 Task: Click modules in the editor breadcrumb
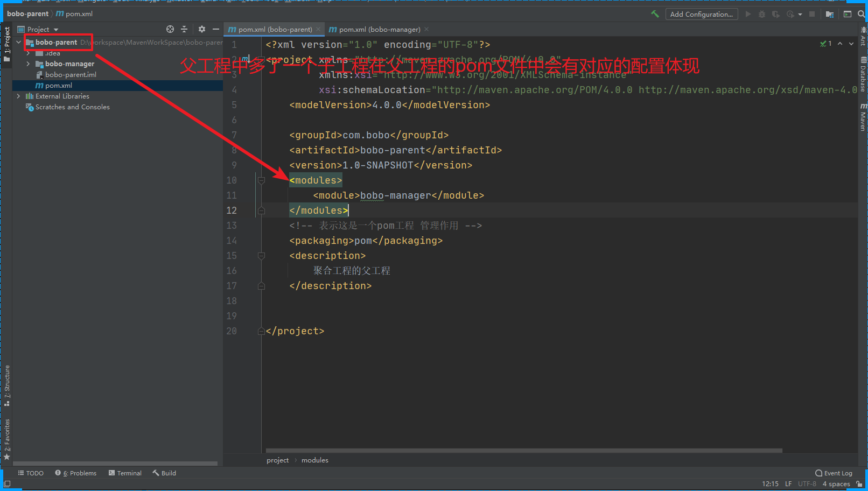point(315,460)
